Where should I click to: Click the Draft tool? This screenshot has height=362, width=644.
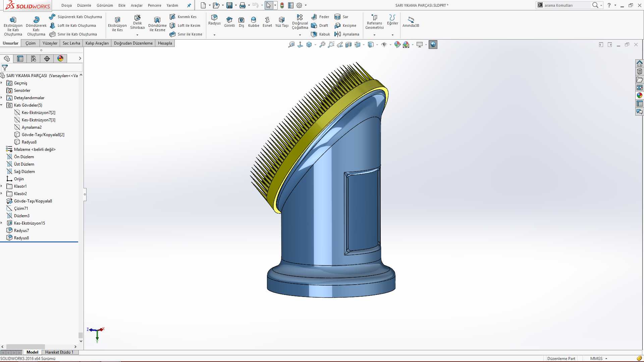320,25
